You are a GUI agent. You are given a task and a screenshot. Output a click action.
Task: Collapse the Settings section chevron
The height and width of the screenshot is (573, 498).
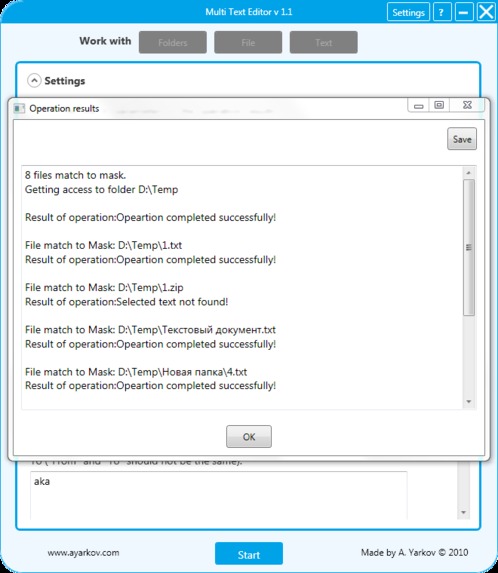coord(34,80)
